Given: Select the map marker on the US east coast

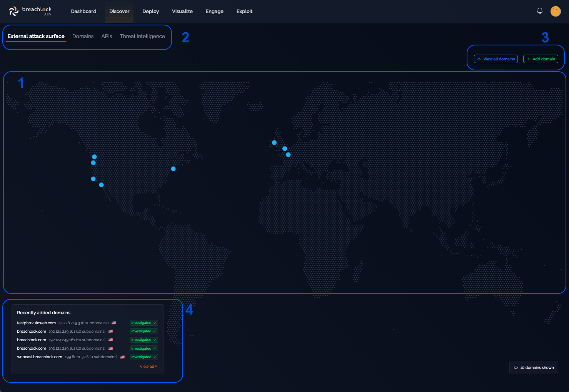Looking at the screenshot, I should click(173, 169).
